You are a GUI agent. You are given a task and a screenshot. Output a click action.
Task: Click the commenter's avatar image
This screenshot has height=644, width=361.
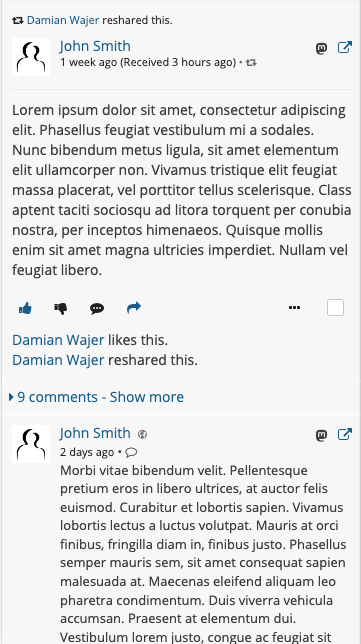pyautogui.click(x=31, y=444)
